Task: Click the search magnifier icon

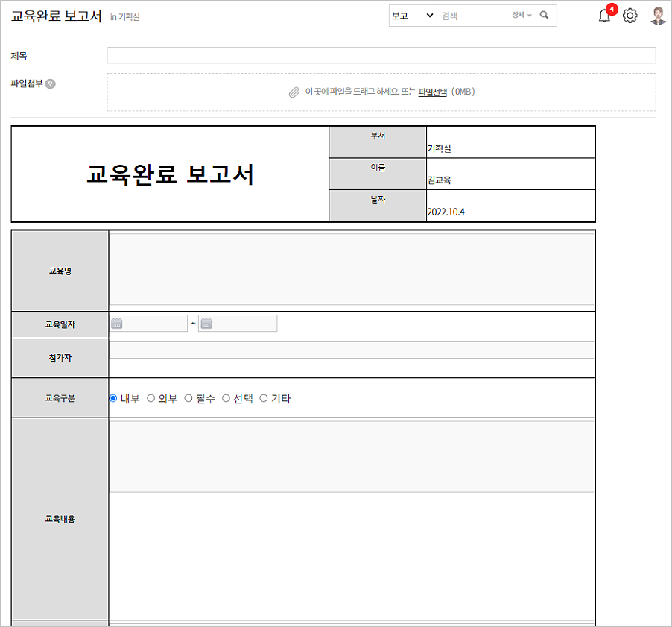Action: (545, 16)
